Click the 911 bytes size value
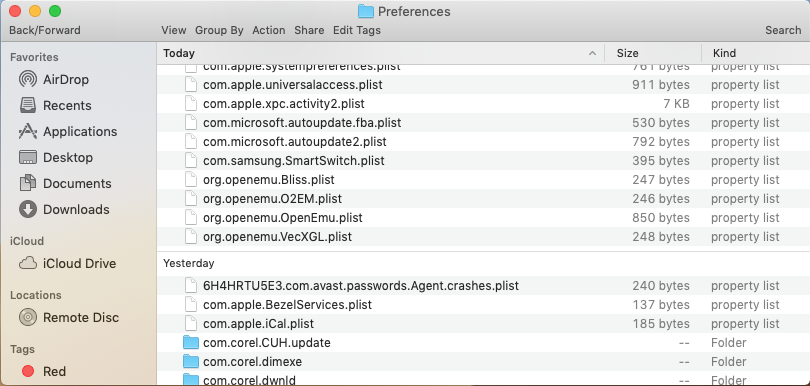This screenshot has height=386, width=810. click(661, 85)
